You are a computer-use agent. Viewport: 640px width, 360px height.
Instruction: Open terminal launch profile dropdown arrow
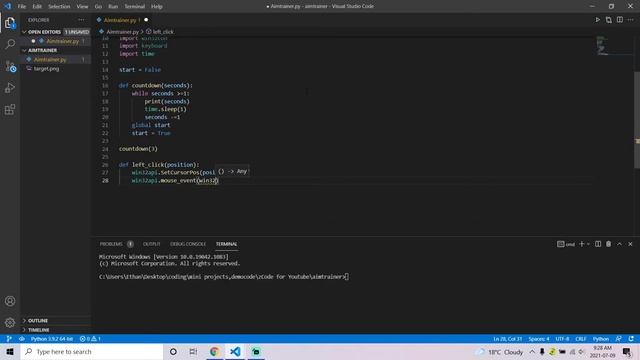(588, 244)
